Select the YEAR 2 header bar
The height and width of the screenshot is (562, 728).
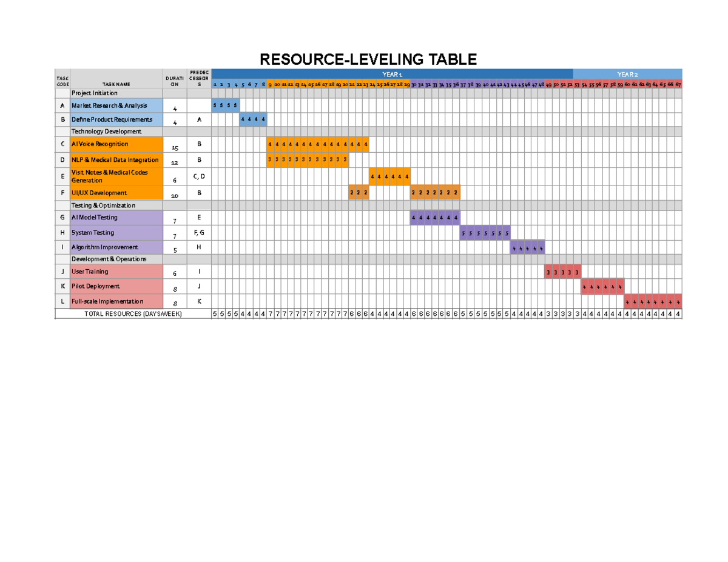tap(627, 74)
